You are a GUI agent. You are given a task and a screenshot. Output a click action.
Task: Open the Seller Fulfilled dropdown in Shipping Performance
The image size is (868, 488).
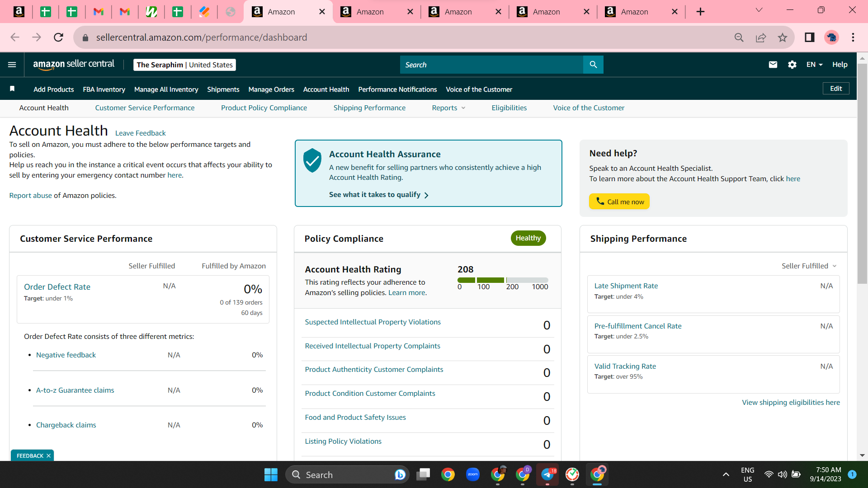tap(809, 266)
